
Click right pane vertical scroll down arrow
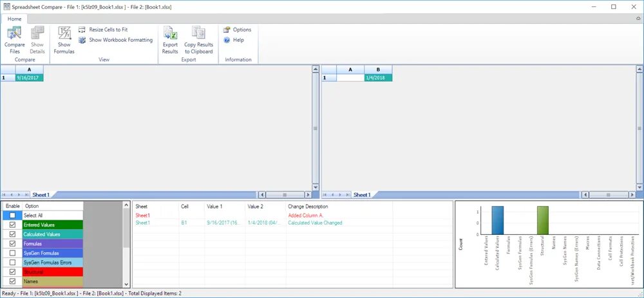click(x=639, y=187)
